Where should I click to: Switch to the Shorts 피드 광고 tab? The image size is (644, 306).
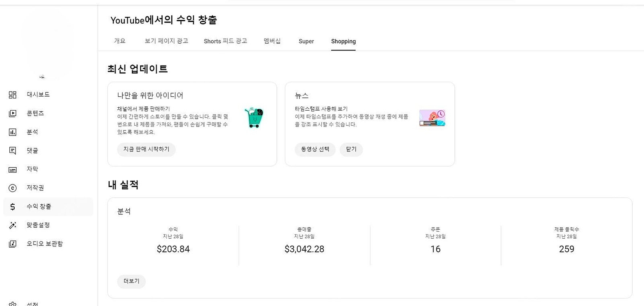tap(225, 41)
